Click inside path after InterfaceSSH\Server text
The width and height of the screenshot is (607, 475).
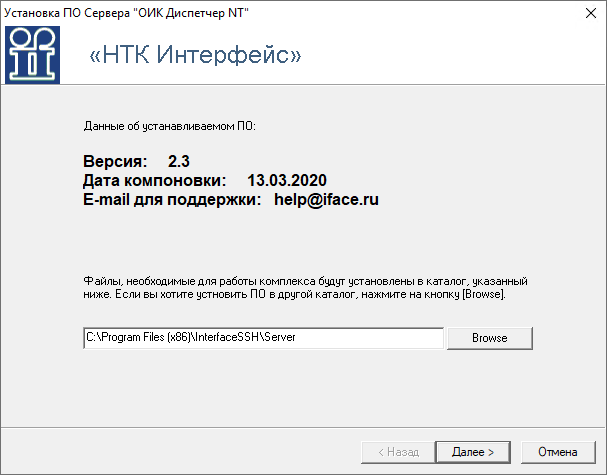pos(368,338)
